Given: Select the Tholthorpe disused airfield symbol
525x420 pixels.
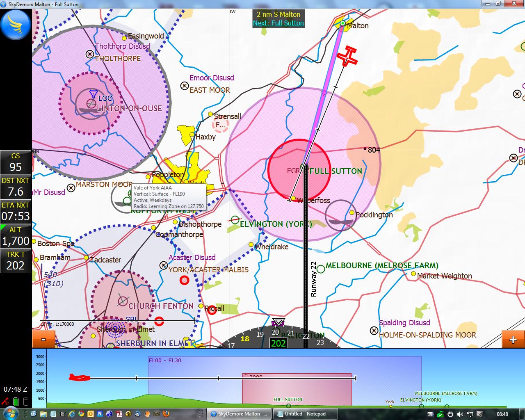Looking at the screenshot, I should tap(90, 54).
